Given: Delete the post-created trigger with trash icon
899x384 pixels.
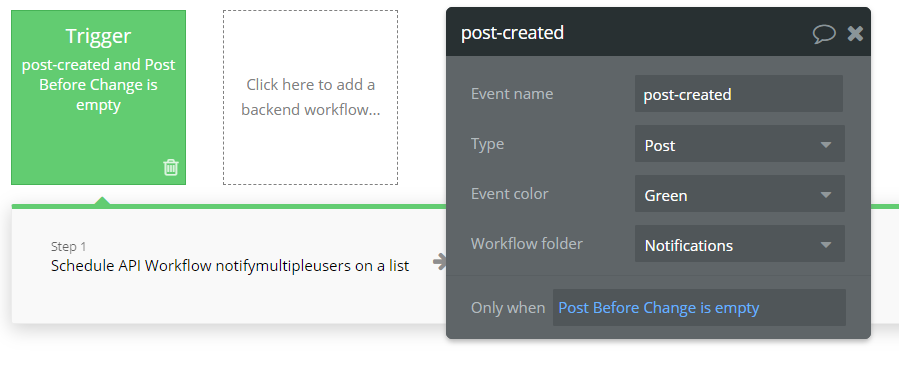Looking at the screenshot, I should pyautogui.click(x=171, y=167).
